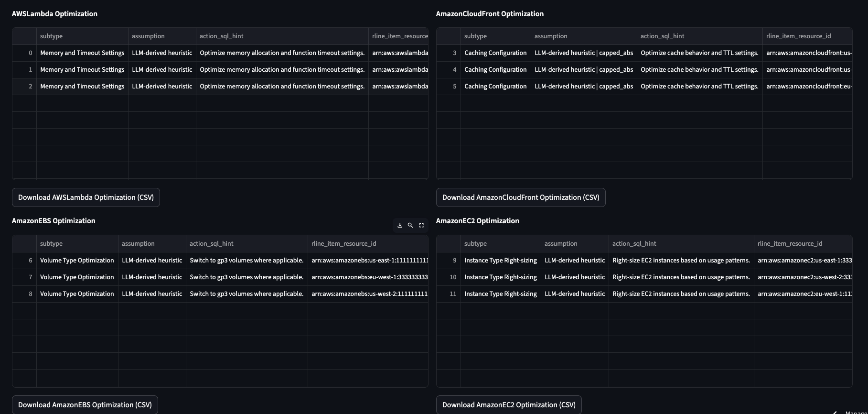This screenshot has width=868, height=414.
Task: Click 'Instance Type Right-sizing' cell in row 9
Action: [x=501, y=261]
